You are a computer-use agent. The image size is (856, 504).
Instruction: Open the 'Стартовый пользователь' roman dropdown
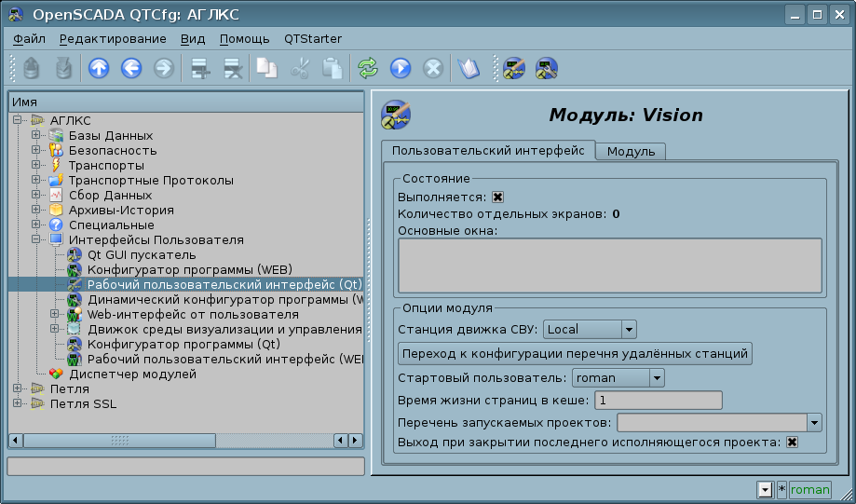pos(618,377)
